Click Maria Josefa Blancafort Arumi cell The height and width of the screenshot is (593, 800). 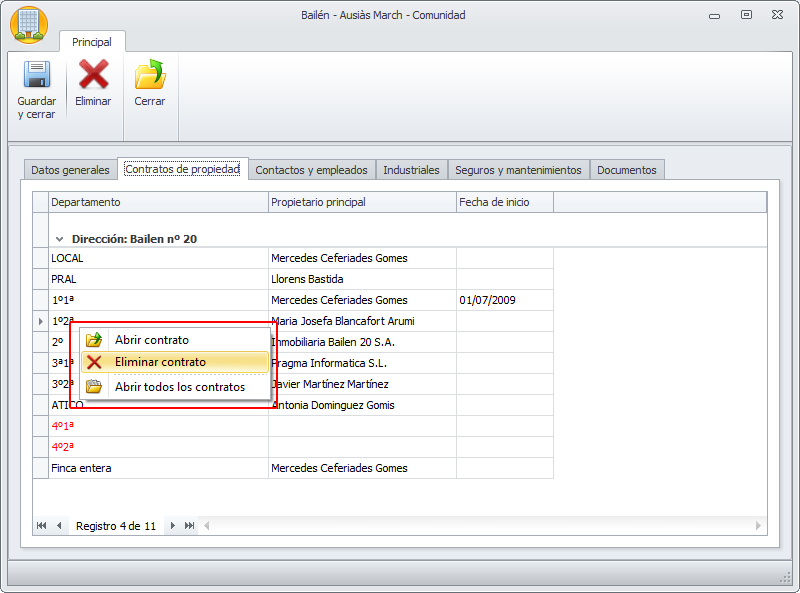(362, 321)
